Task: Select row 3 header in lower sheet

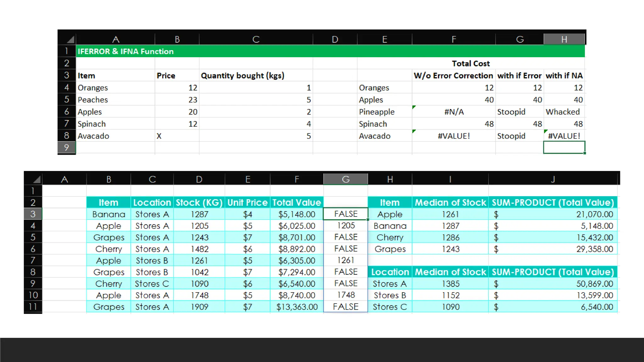Action: [x=33, y=214]
